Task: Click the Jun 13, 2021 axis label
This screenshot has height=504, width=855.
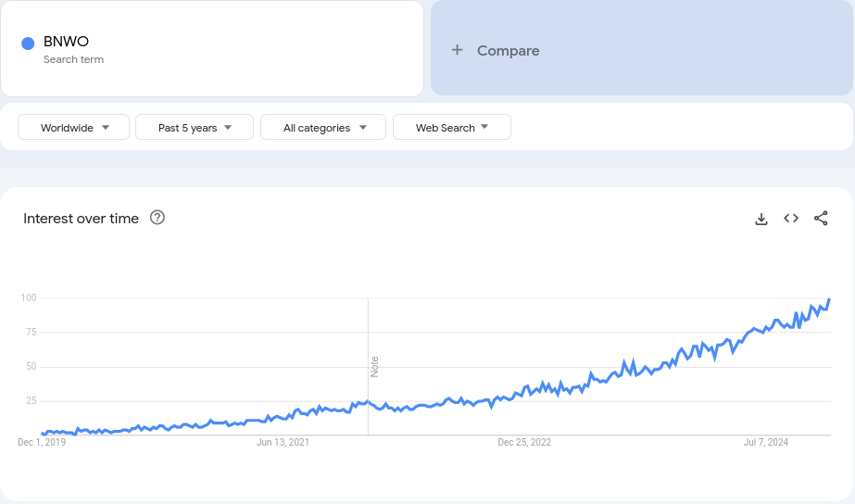Action: 283,443
